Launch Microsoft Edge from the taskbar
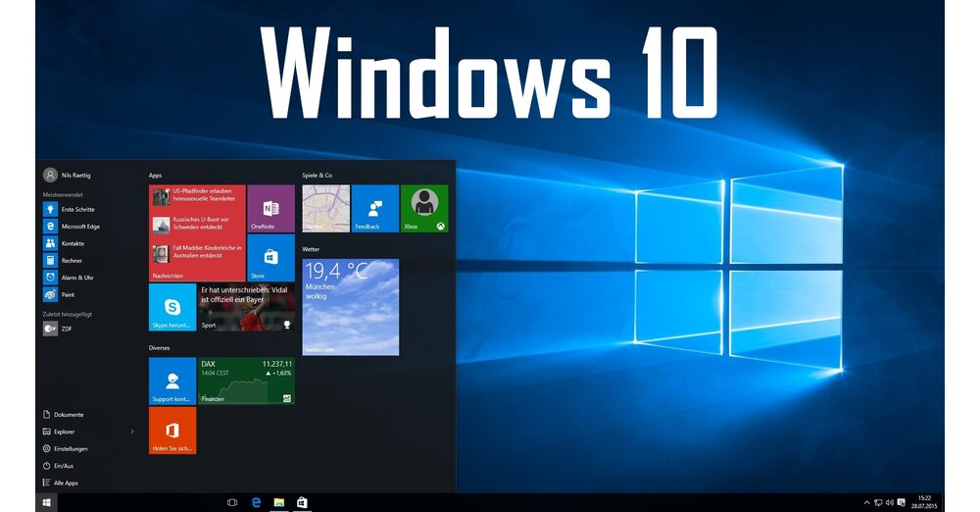980x512 pixels. [x=256, y=502]
